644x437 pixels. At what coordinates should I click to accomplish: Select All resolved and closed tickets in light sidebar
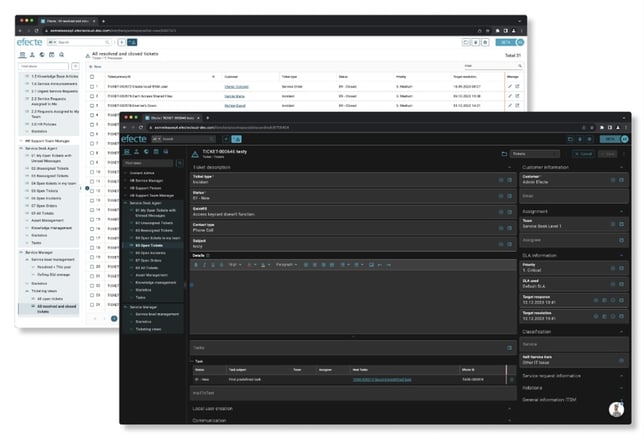click(56, 309)
